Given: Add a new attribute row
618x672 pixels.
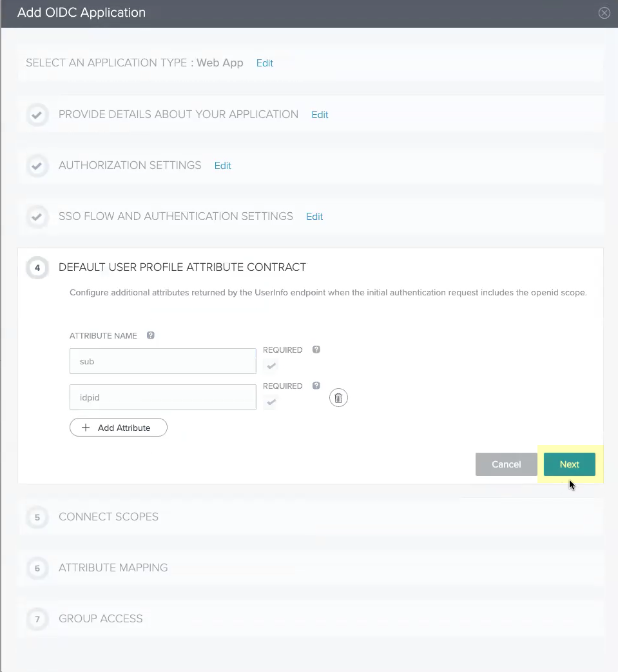Looking at the screenshot, I should (x=119, y=428).
